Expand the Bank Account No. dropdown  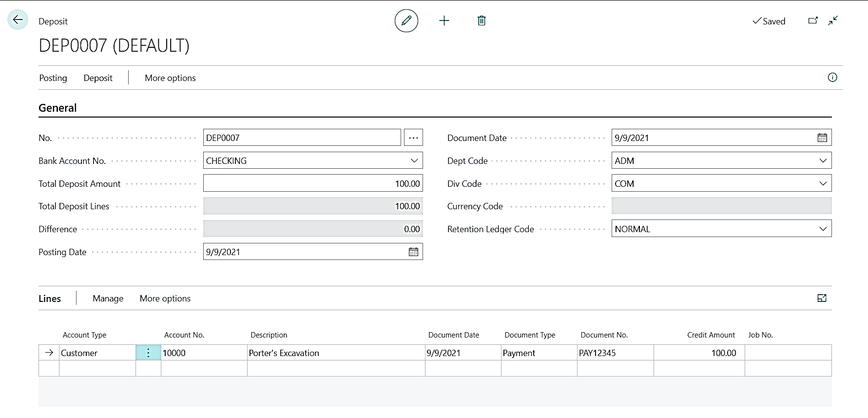click(414, 161)
